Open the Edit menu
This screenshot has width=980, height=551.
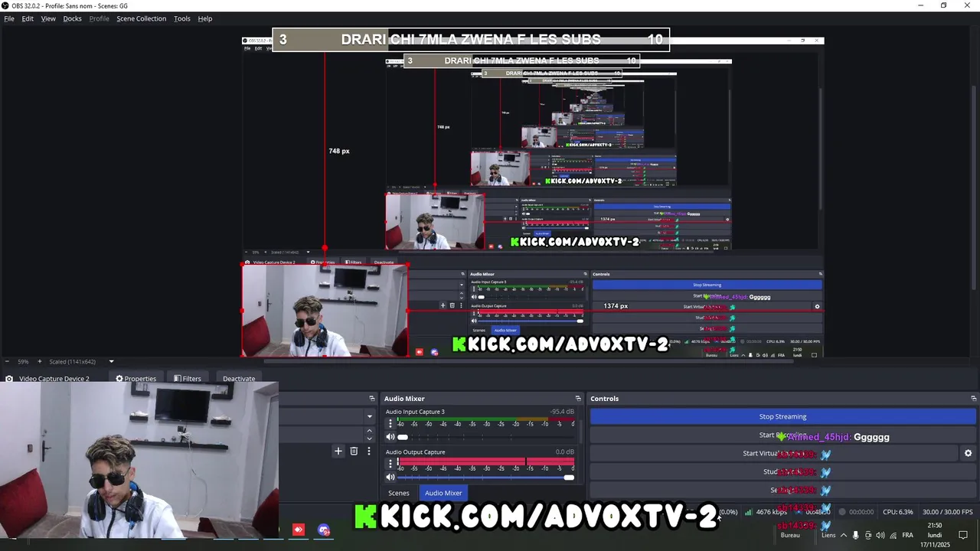click(x=28, y=18)
